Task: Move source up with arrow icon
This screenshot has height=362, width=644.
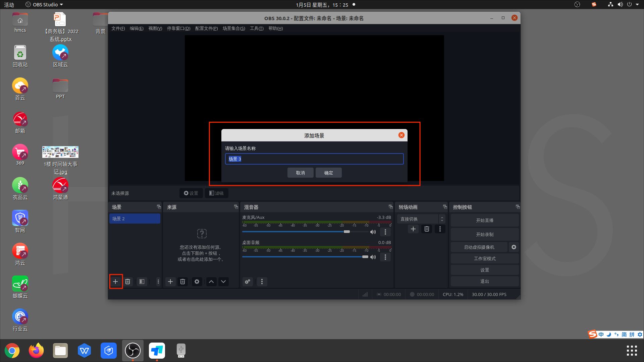Action: (x=211, y=282)
